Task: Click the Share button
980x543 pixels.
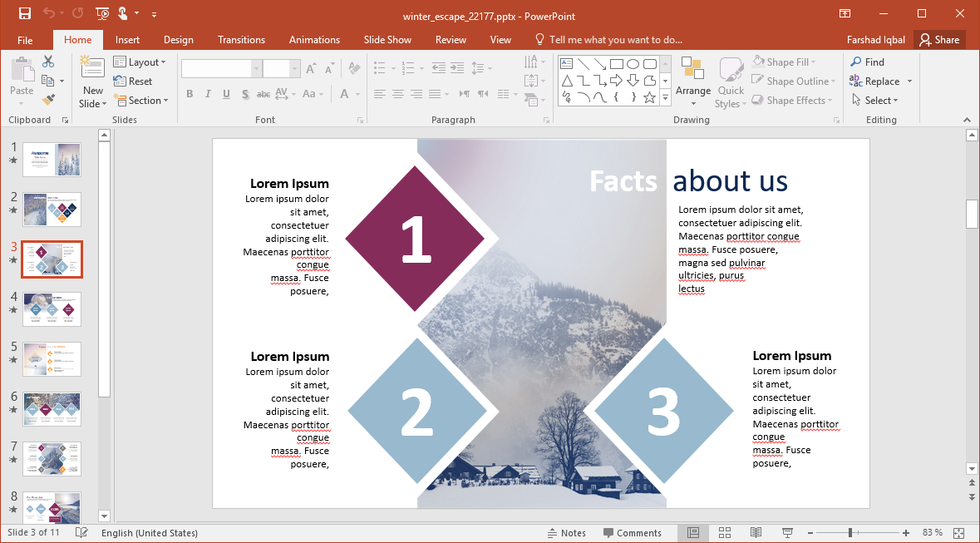Action: coord(939,40)
